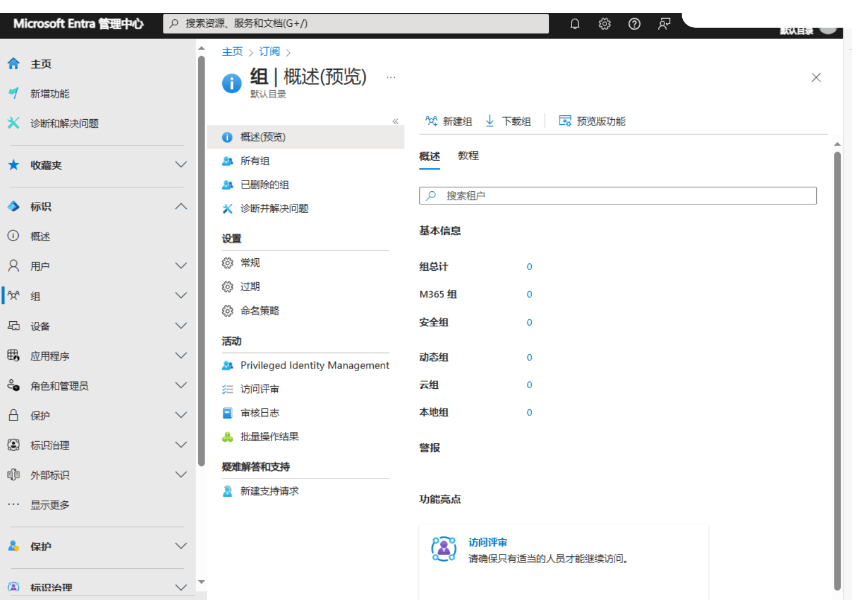Expand the 收藏夹 section chevron
The image size is (868, 600).
tap(181, 165)
